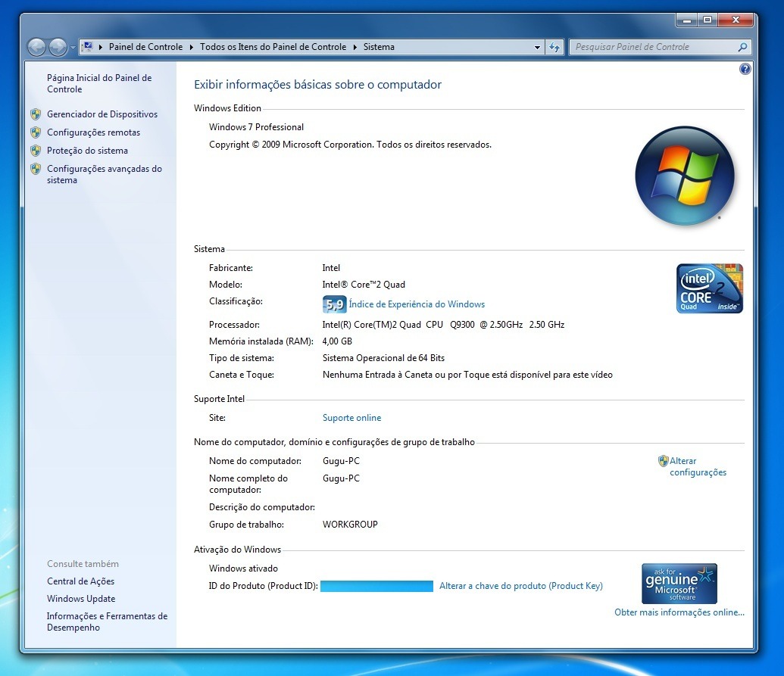Click the search magnifier icon
This screenshot has height=676, width=784.
[x=742, y=47]
